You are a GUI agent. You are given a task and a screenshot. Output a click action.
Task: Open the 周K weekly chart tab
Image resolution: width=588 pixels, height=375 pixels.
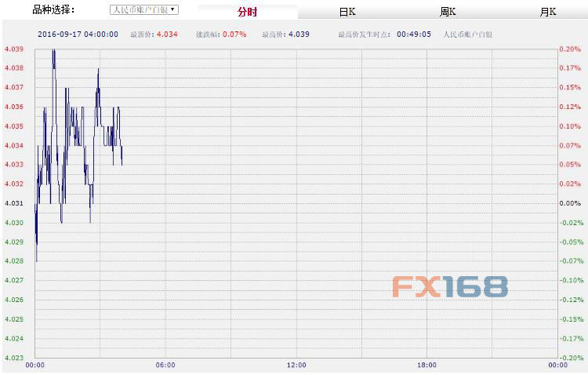tap(448, 12)
